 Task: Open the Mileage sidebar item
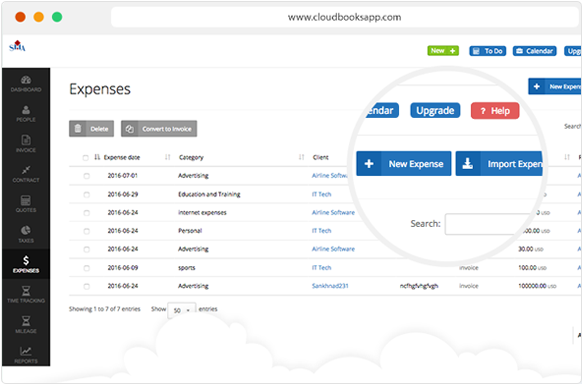(26, 324)
